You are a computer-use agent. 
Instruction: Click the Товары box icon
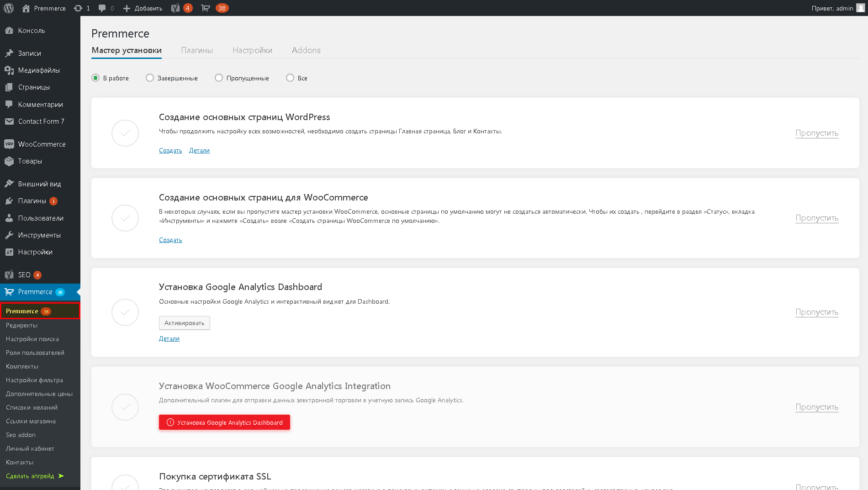tap(9, 161)
